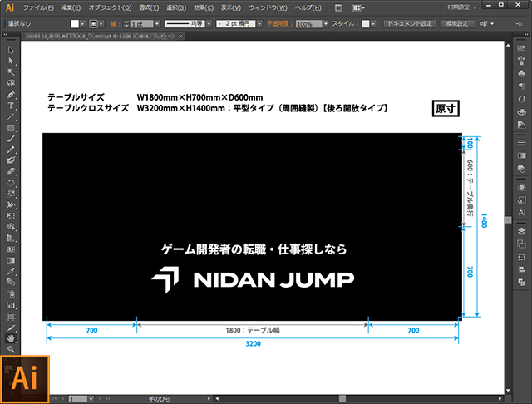Open the Arrange Documents dropdown

[358, 7]
